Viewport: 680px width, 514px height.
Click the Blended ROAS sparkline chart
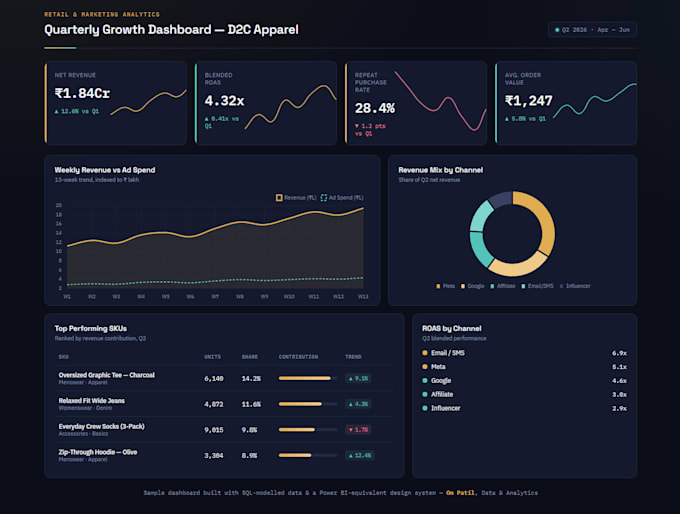click(x=290, y=107)
